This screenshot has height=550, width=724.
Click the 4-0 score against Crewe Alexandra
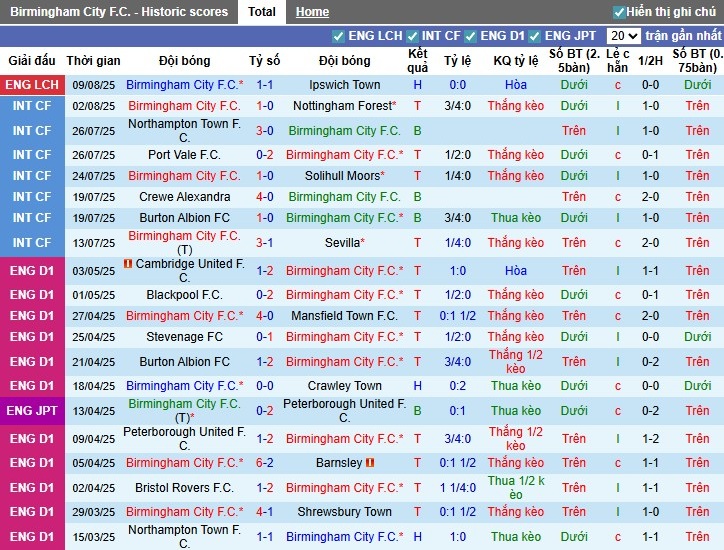coord(265,197)
